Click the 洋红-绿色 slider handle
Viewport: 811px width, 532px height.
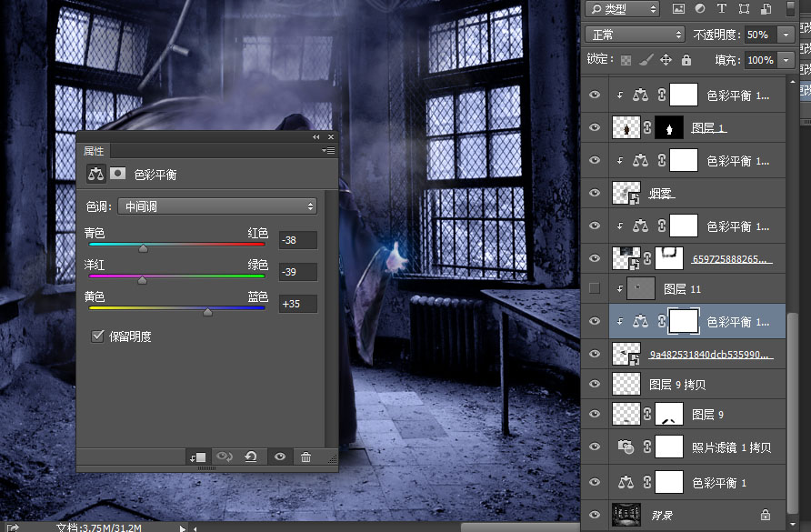(142, 280)
